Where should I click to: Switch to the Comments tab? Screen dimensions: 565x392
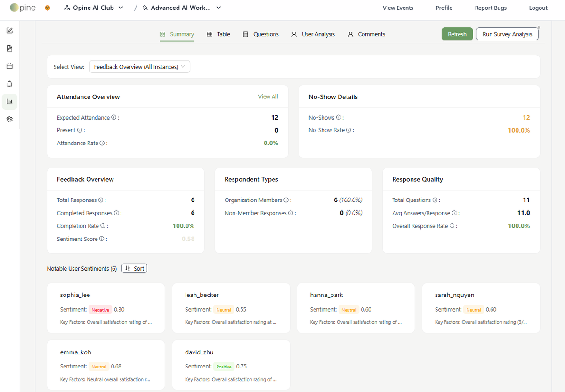click(x=366, y=34)
